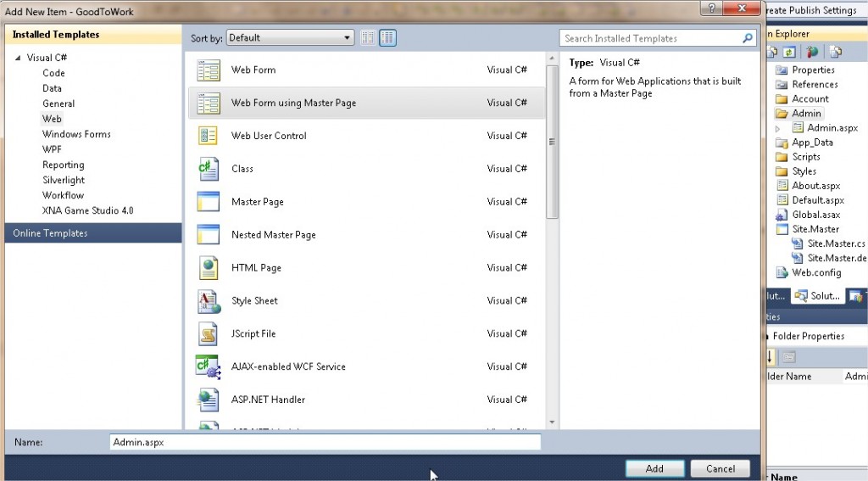Pick the Master Page template icon

[x=209, y=202]
